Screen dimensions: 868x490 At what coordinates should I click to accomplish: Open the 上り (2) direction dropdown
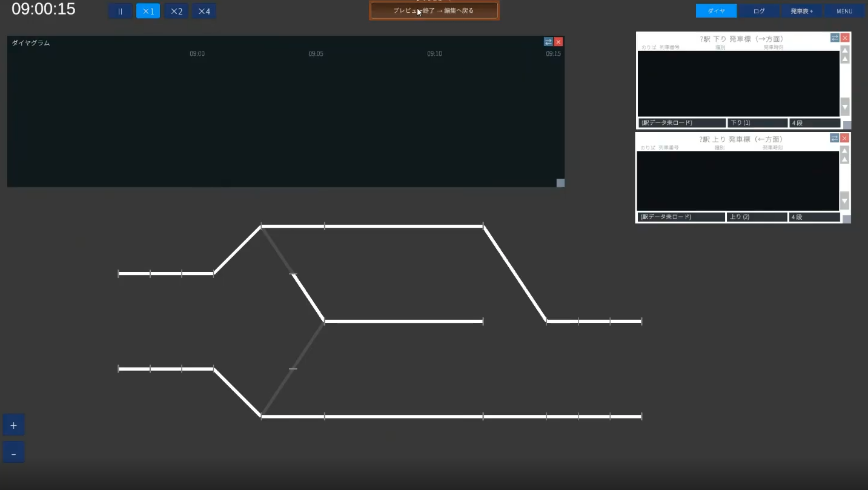757,217
